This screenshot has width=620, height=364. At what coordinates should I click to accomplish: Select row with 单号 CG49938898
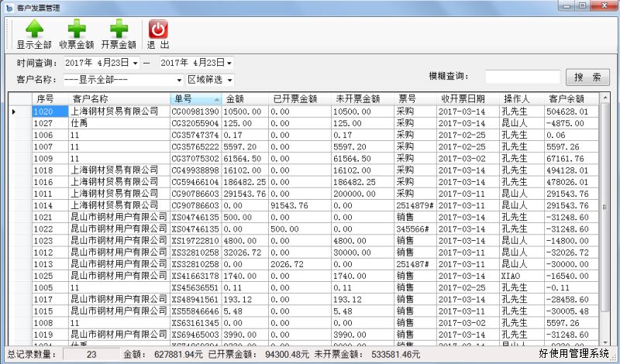[195, 170]
